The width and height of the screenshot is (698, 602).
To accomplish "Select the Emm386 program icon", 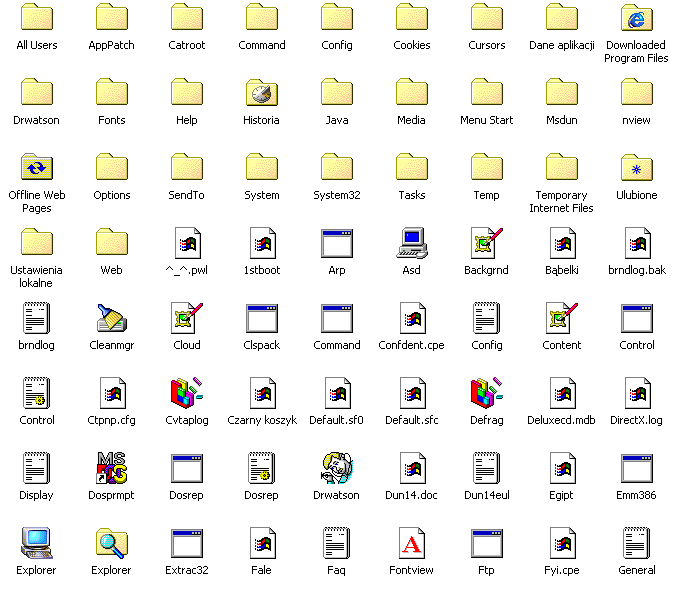I will click(x=637, y=468).
